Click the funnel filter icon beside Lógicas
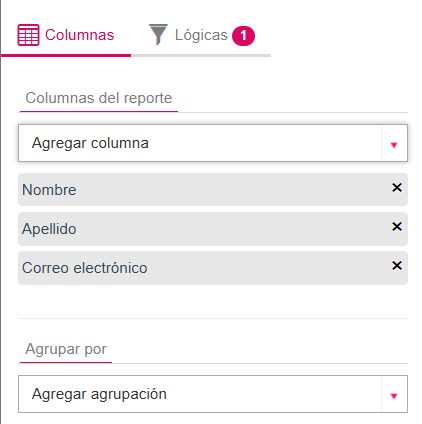Screen dimensions: 422x424 [x=158, y=34]
